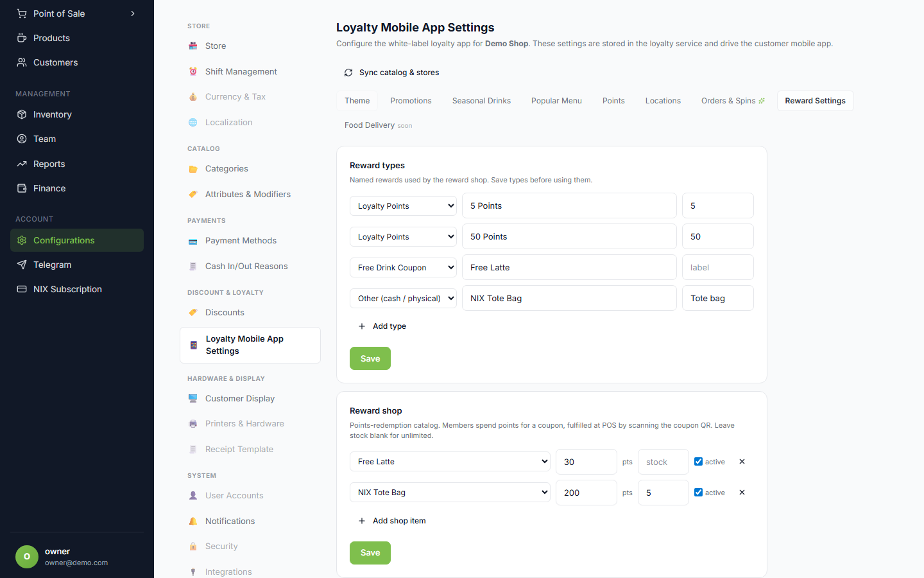Open the Orders & Spins tab
This screenshot has width=924, height=578.
(x=733, y=101)
